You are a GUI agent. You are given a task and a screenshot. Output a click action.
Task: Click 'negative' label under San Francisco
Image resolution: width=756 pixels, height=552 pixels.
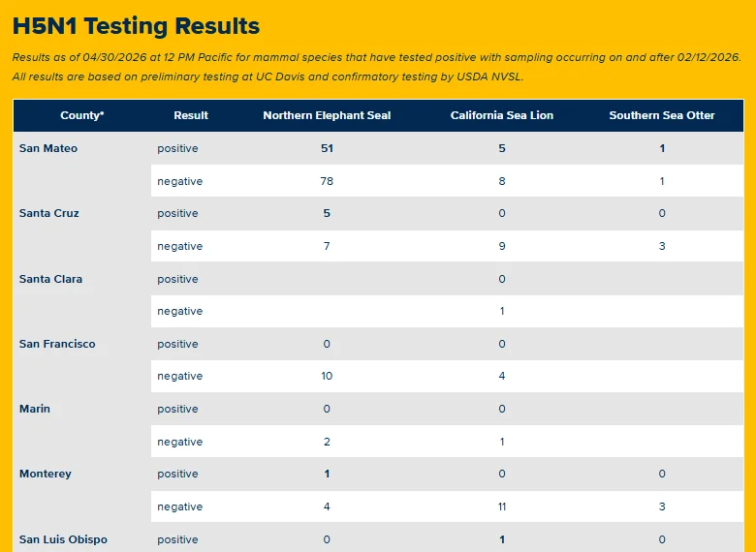[x=180, y=376]
